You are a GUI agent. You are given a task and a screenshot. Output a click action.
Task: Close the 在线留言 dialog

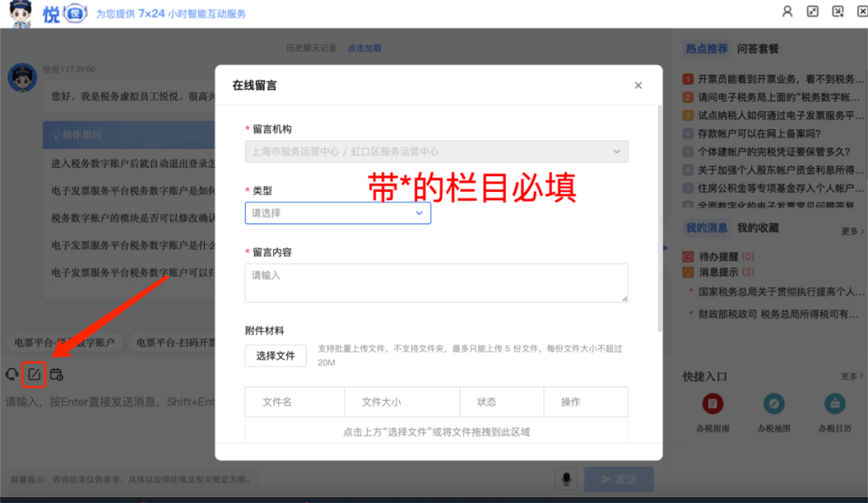pos(638,85)
